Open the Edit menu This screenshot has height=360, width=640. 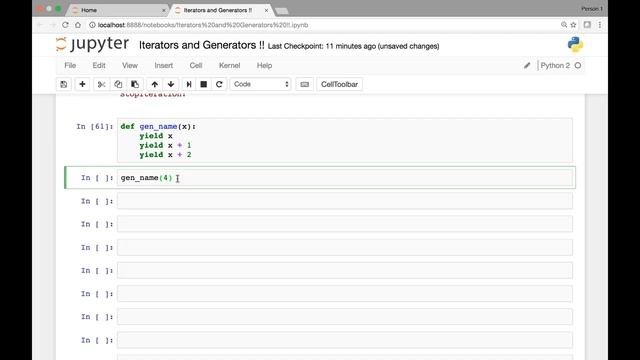pyautogui.click(x=99, y=65)
